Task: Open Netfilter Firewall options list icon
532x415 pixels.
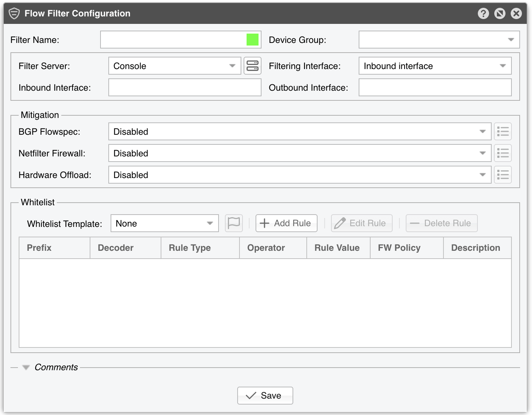Action: point(503,153)
